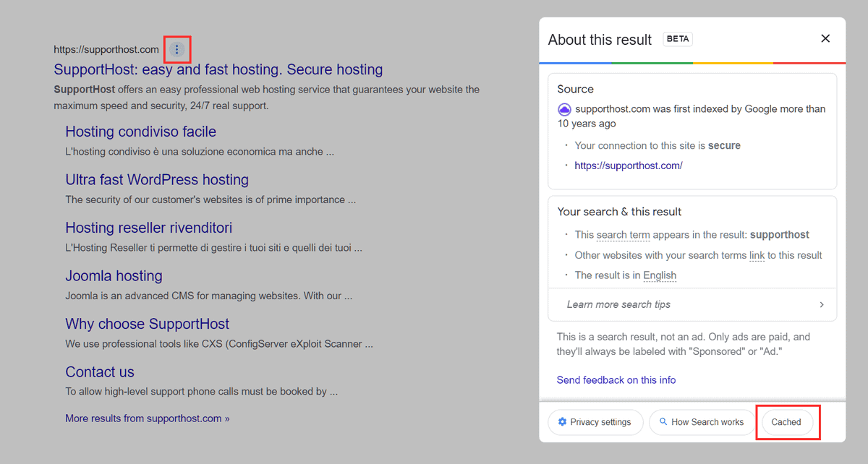The width and height of the screenshot is (868, 464).
Task: Click the supporthost.com favicon in Source section
Action: (x=563, y=109)
